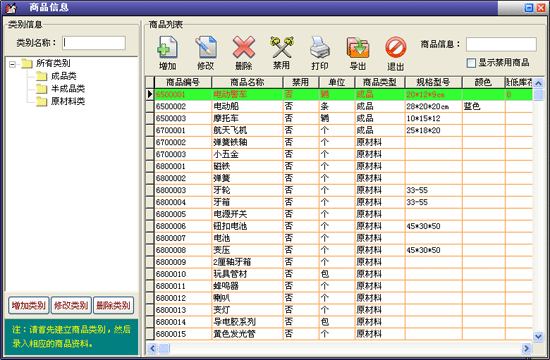Select the 电源开关 product name cell
The image size is (550, 360).
[247, 214]
